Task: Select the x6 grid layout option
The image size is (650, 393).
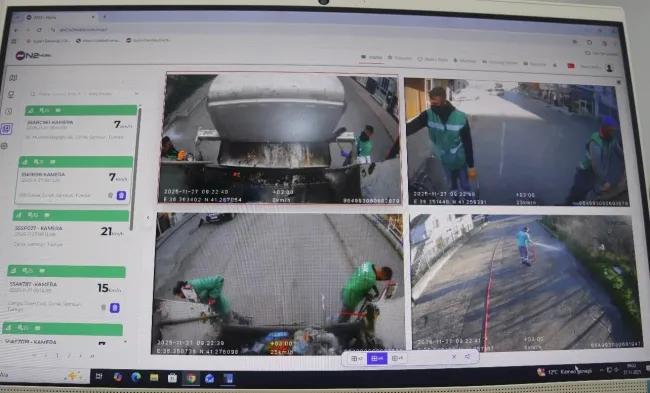Action: coord(397,358)
